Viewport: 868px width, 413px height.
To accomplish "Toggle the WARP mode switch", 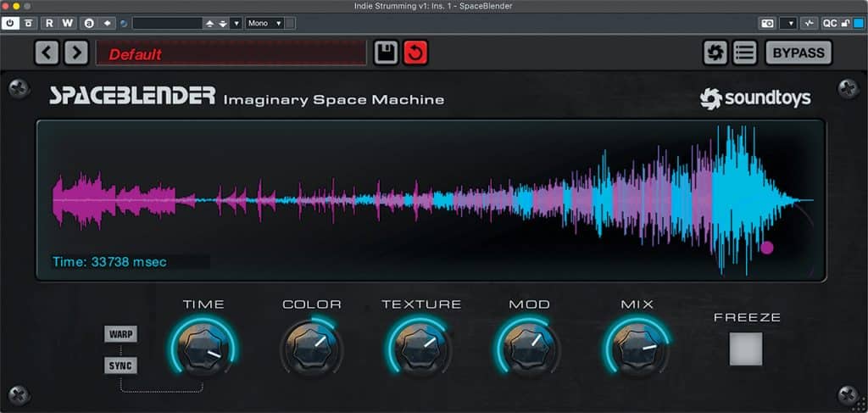I will pyautogui.click(x=120, y=333).
